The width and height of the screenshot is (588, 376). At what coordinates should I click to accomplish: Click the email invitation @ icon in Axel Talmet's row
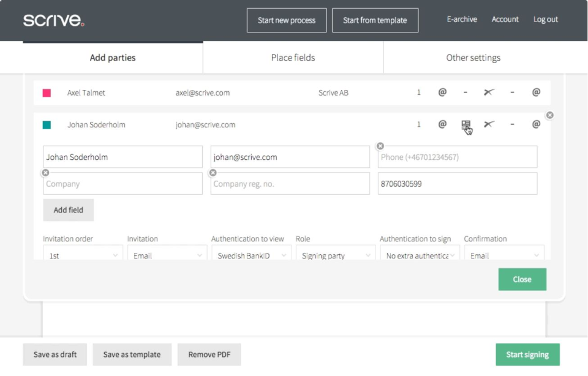point(442,92)
